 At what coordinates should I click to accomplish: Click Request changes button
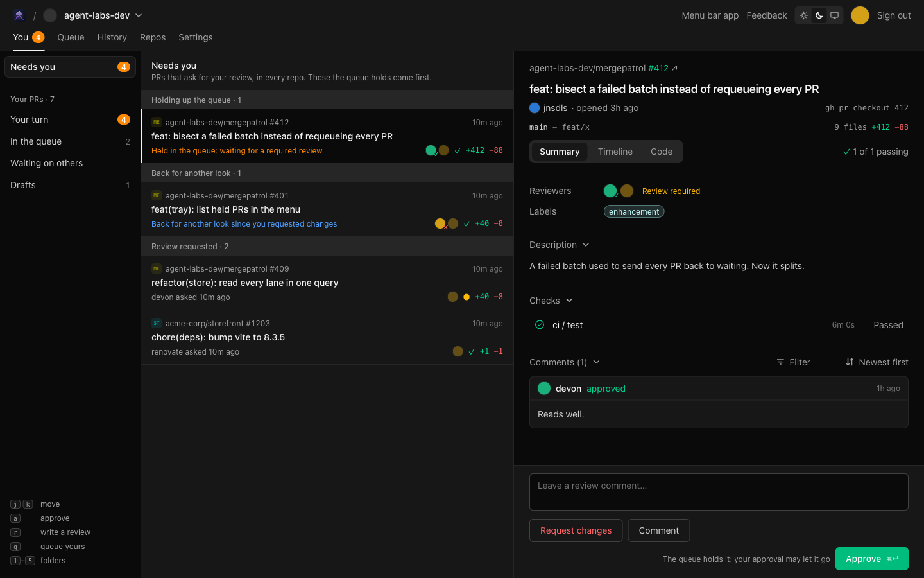coord(576,530)
